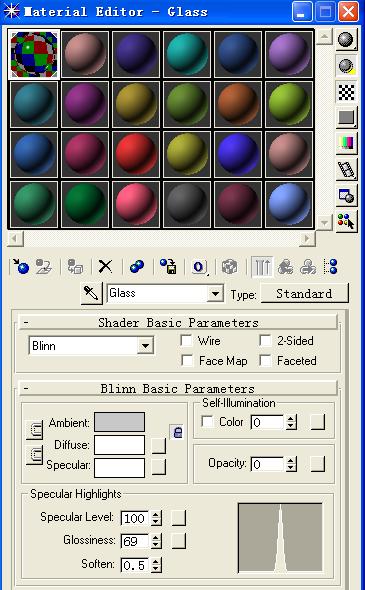
Task: Collapse Shader Basic Parameters rollout
Action: click(x=178, y=322)
